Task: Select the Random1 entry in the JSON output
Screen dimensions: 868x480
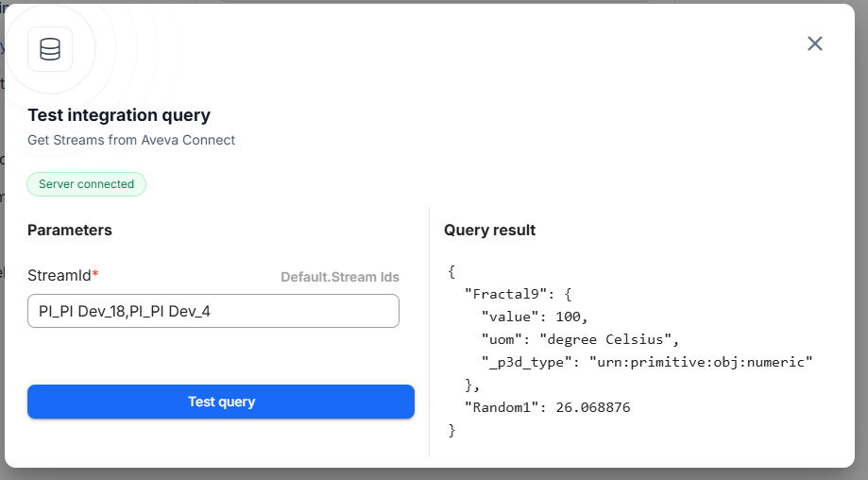Action: [547, 407]
